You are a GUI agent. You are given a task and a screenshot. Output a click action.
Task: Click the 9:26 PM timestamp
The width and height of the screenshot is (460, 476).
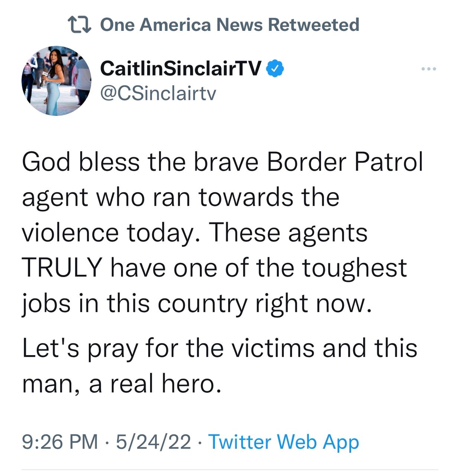(60, 442)
